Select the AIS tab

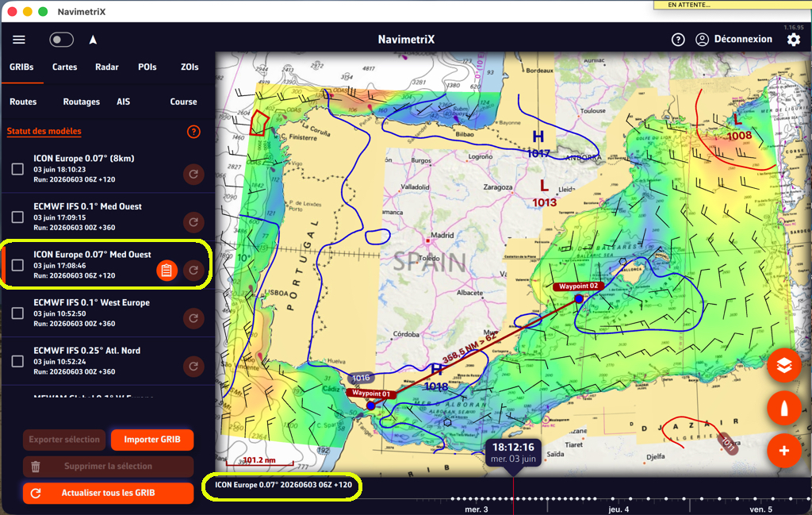(123, 102)
